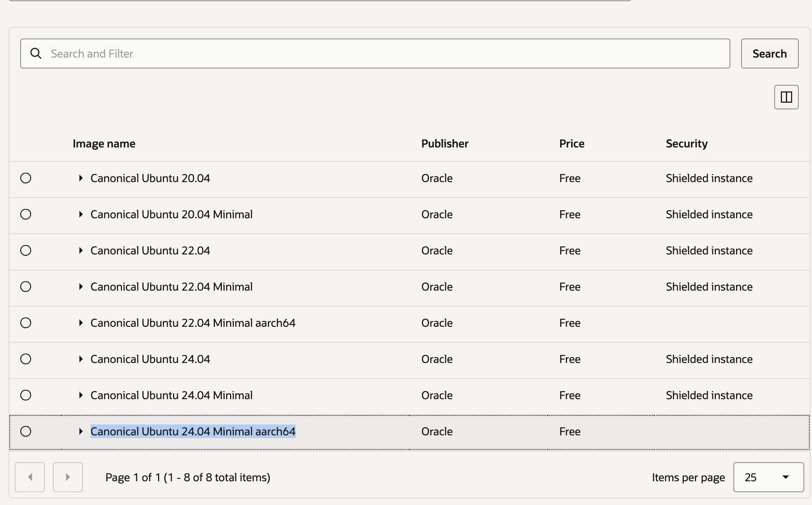This screenshot has height=505, width=812.
Task: Expand the Canonical Ubuntu 20.04 Minimal row
Action: coord(81,214)
